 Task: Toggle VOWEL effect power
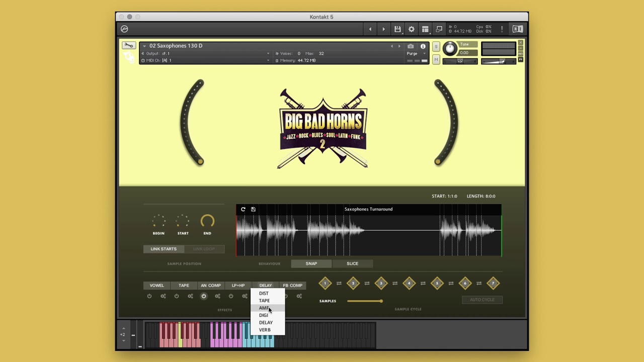tap(149, 296)
